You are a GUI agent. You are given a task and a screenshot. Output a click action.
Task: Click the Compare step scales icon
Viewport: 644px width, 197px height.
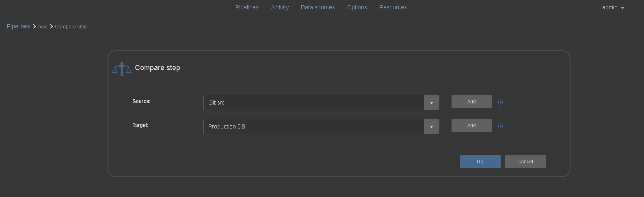122,69
